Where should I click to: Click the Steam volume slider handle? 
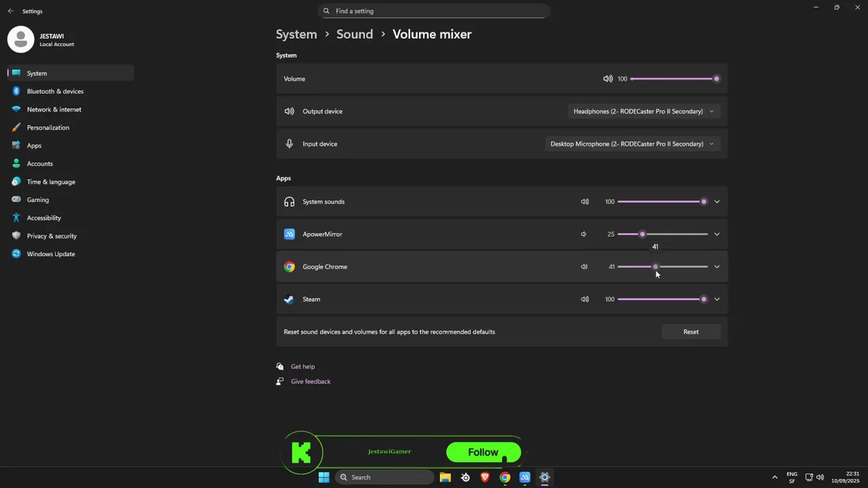tap(703, 299)
